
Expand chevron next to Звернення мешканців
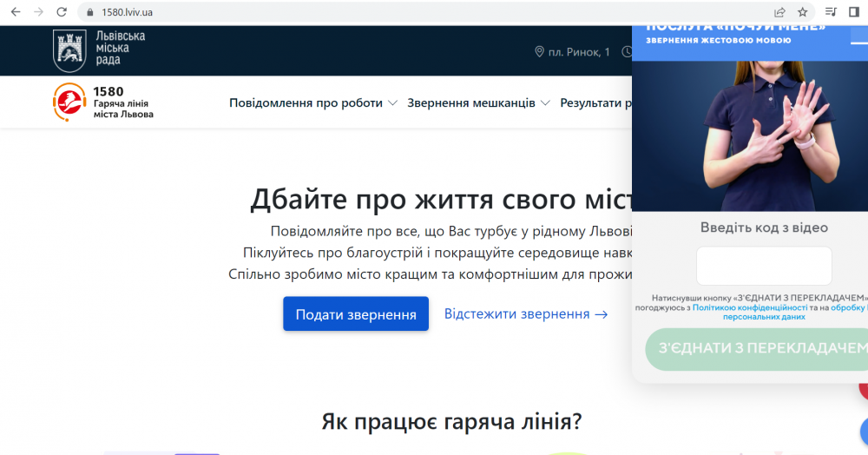tap(545, 103)
